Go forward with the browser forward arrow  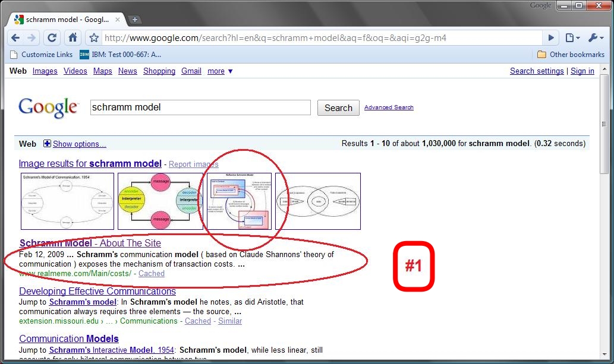point(32,37)
